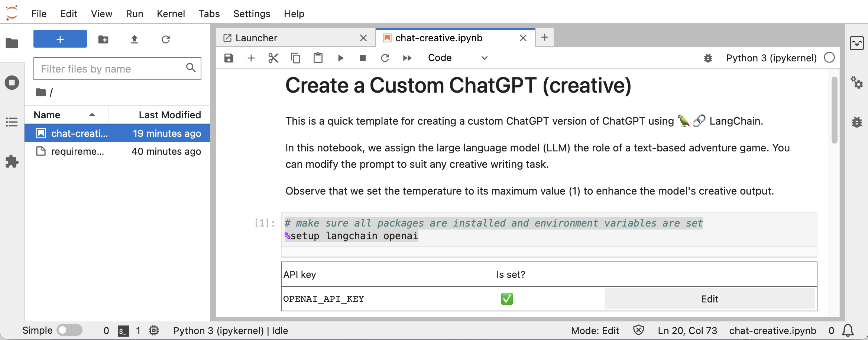Open the Kernel menu

(171, 14)
